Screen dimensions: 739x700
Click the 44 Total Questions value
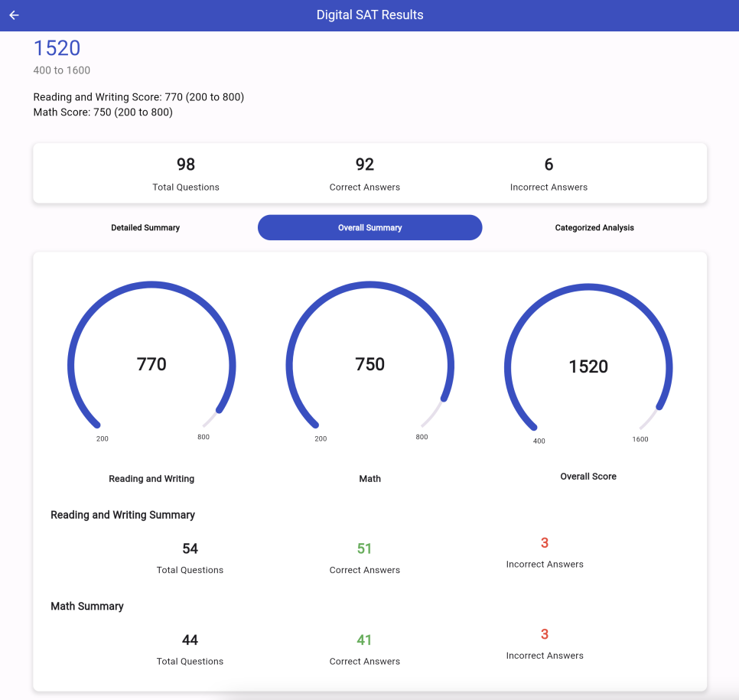pos(190,640)
